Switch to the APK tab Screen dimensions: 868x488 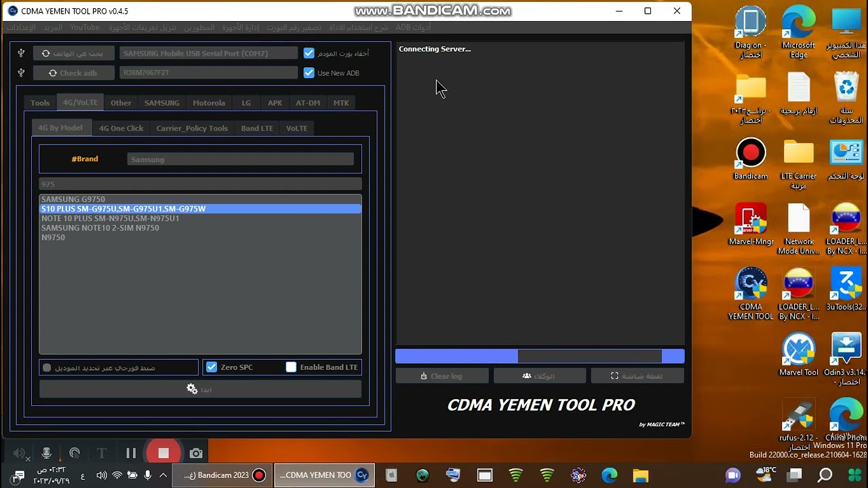tap(275, 102)
